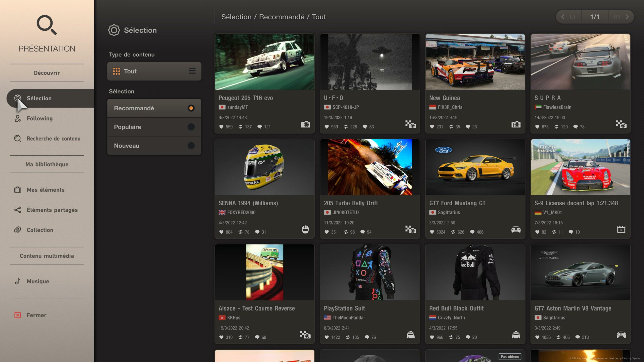Go to next page with R1 arrow

(621, 17)
